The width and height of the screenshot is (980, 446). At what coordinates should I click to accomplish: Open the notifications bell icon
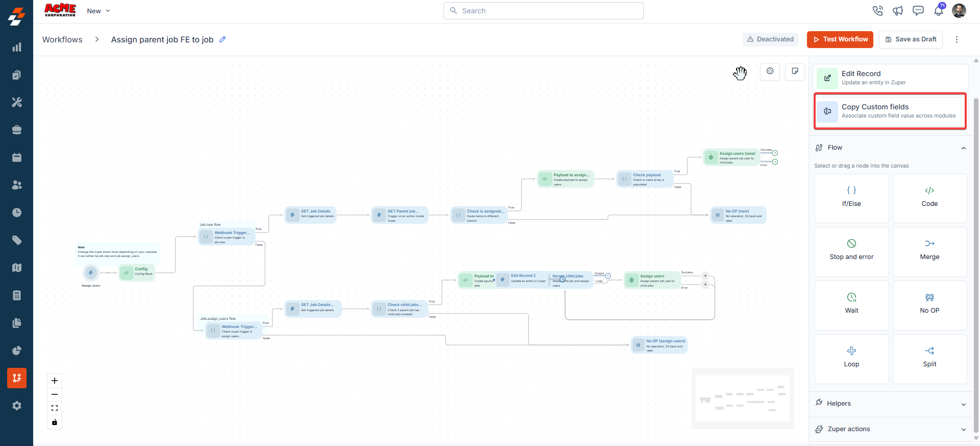coord(939,10)
